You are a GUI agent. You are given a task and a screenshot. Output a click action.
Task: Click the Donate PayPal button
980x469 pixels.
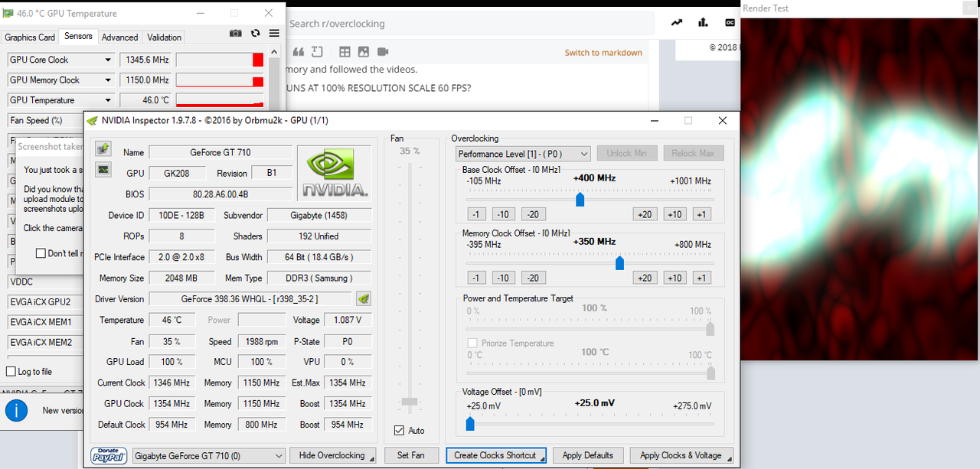pos(109,455)
